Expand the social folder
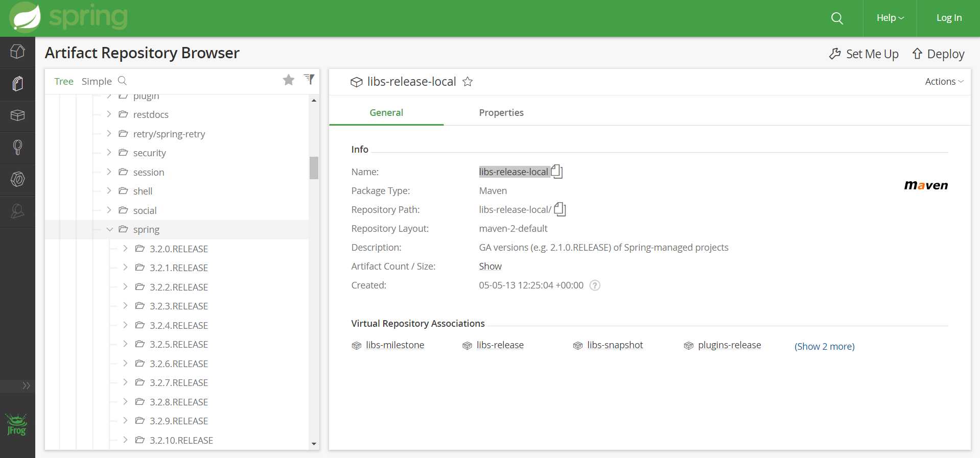Image resolution: width=980 pixels, height=458 pixels. pos(109,210)
